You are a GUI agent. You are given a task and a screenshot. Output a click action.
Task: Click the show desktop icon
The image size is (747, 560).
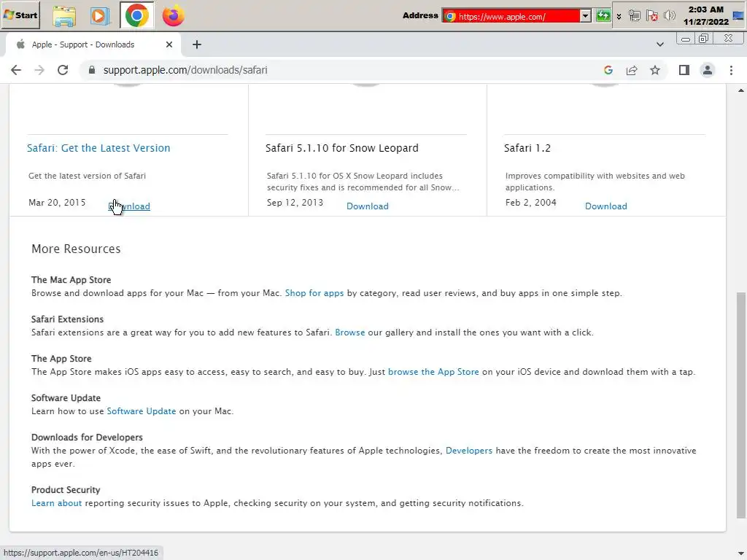point(739,16)
